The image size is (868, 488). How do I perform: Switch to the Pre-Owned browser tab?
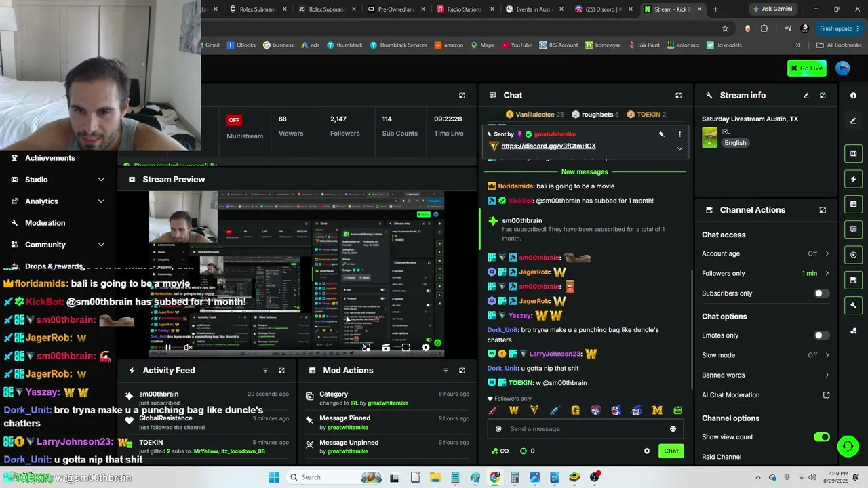click(x=395, y=9)
